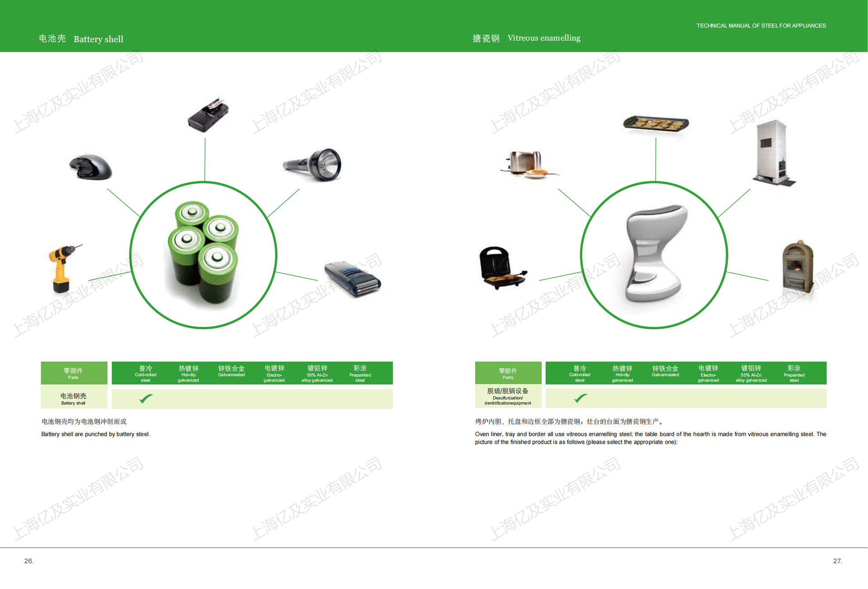The height and width of the screenshot is (589, 868).
Task: Click the brown pizza oven picture
Action: point(799,267)
